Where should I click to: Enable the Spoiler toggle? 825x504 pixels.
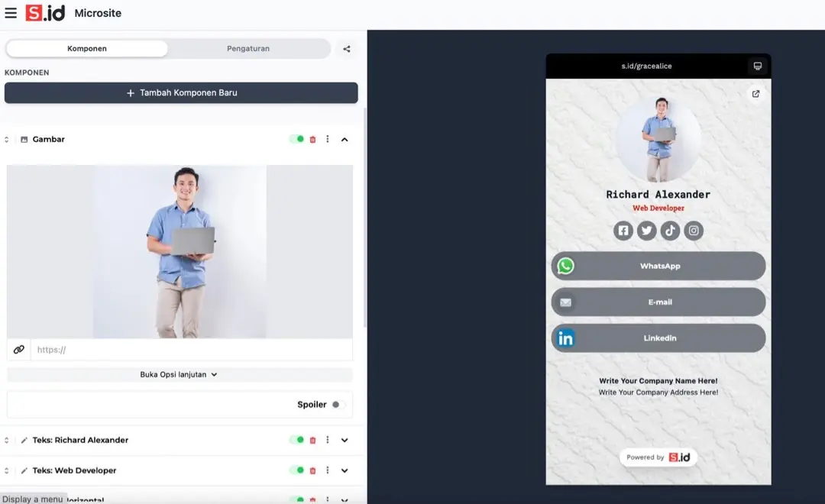[341, 404]
